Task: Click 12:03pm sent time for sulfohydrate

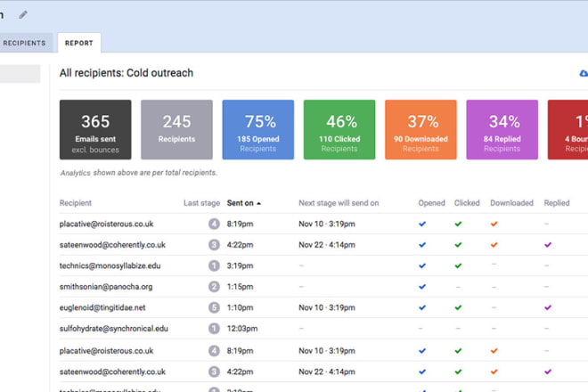Action: [242, 329]
